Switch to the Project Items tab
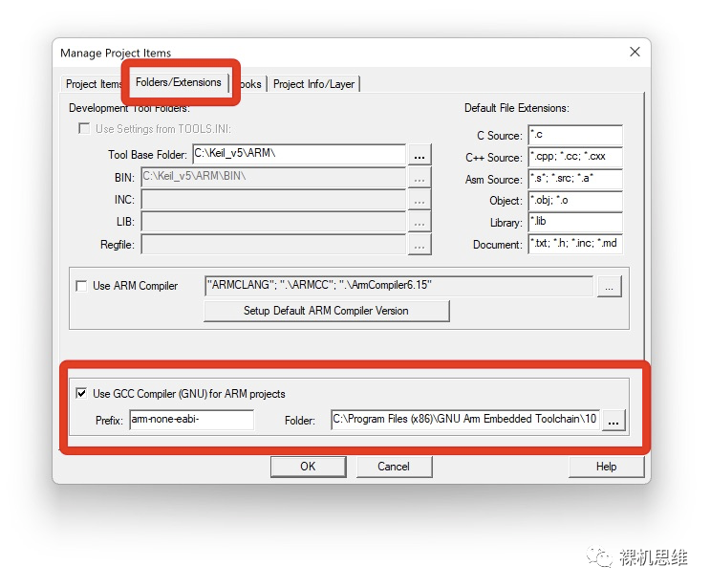710x588 pixels. click(x=93, y=84)
